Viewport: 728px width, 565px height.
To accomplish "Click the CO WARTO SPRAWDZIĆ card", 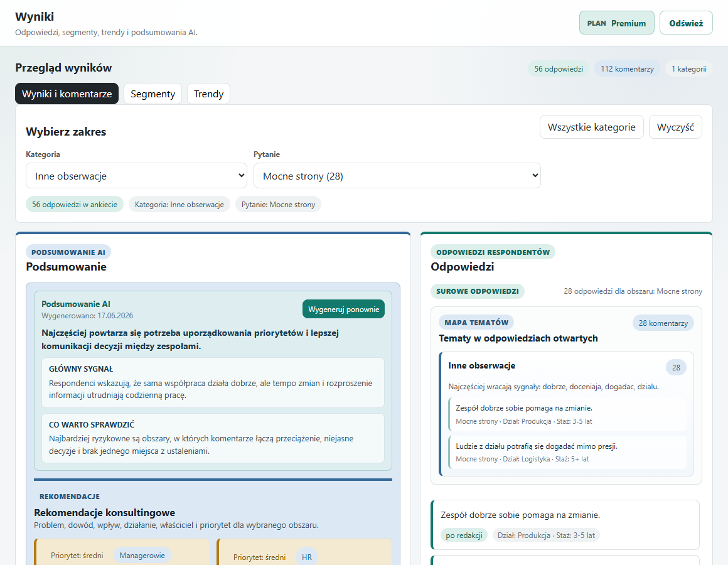I will tap(213, 438).
